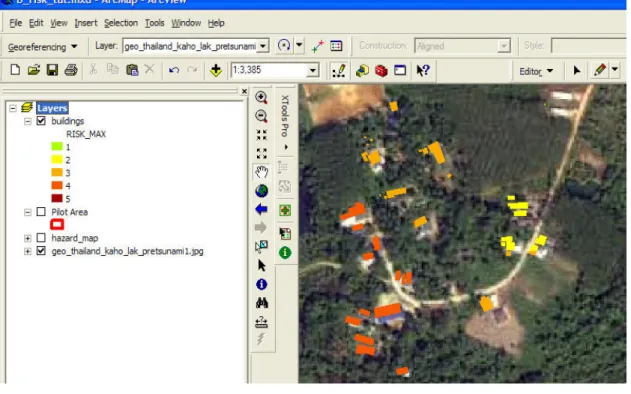The image size is (631, 394).
Task: Save the map document
Action: pos(52,70)
